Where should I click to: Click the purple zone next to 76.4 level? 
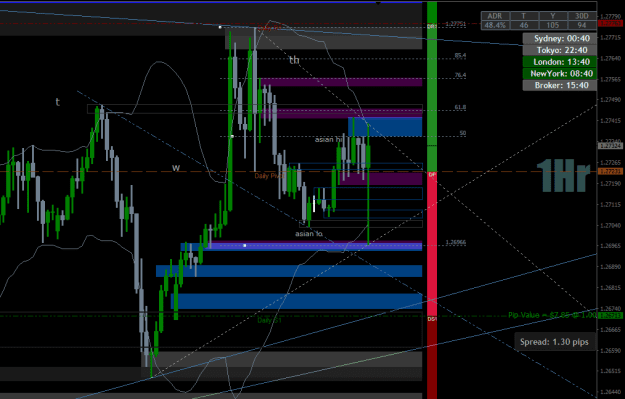341,82
